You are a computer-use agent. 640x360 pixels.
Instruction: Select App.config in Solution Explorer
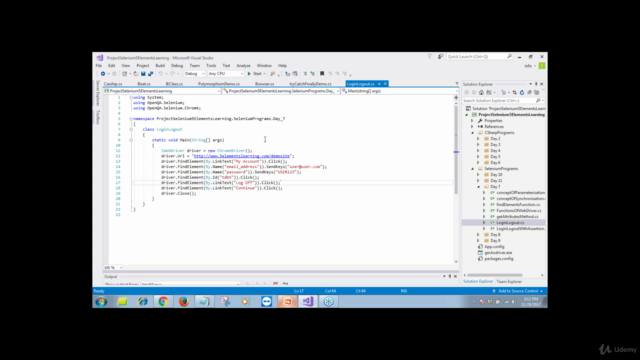pos(494,247)
